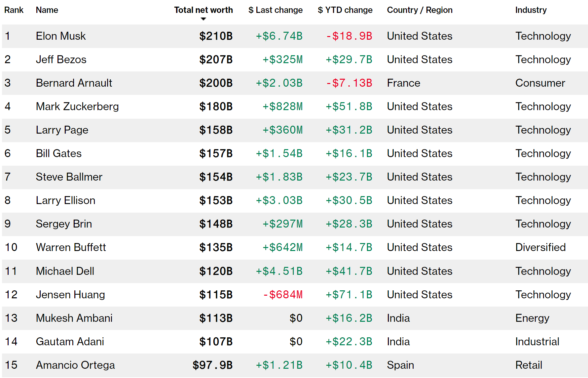
Task: Click the $ YTD change column header
Action: 345,10
